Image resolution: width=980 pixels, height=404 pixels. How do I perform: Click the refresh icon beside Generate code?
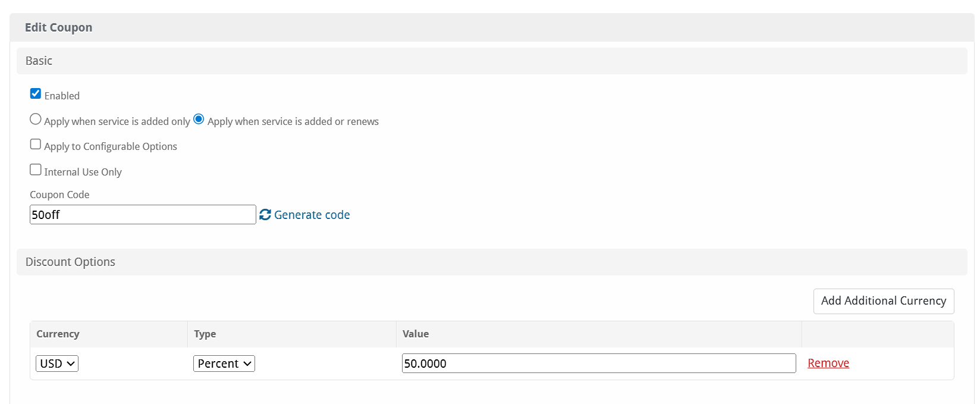(x=265, y=215)
